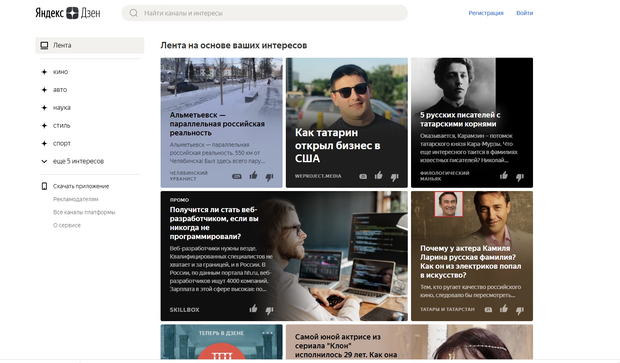This screenshot has width=620, height=363.
Task: Click the Yandex Zen logo
Action: point(68,13)
